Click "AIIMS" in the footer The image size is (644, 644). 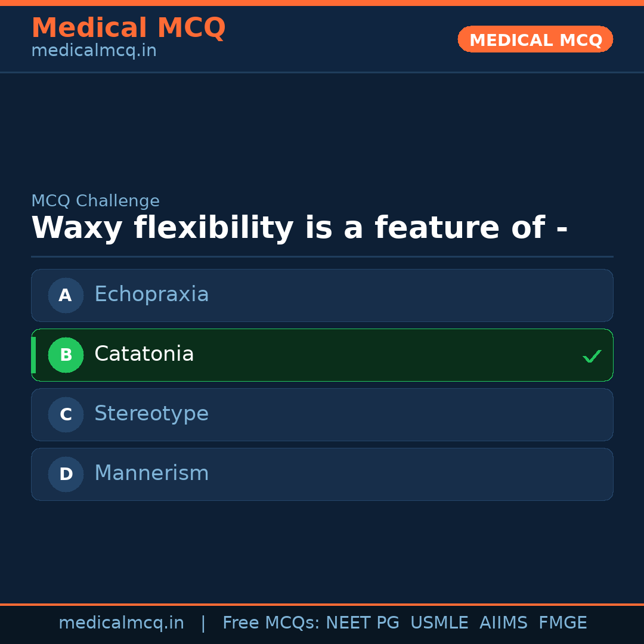click(503, 623)
